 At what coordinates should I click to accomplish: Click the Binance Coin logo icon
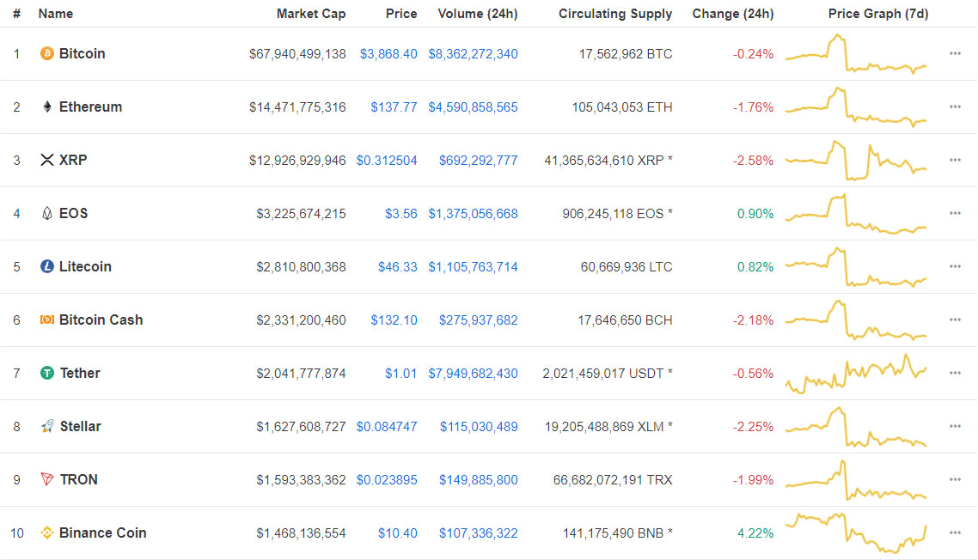[46, 533]
